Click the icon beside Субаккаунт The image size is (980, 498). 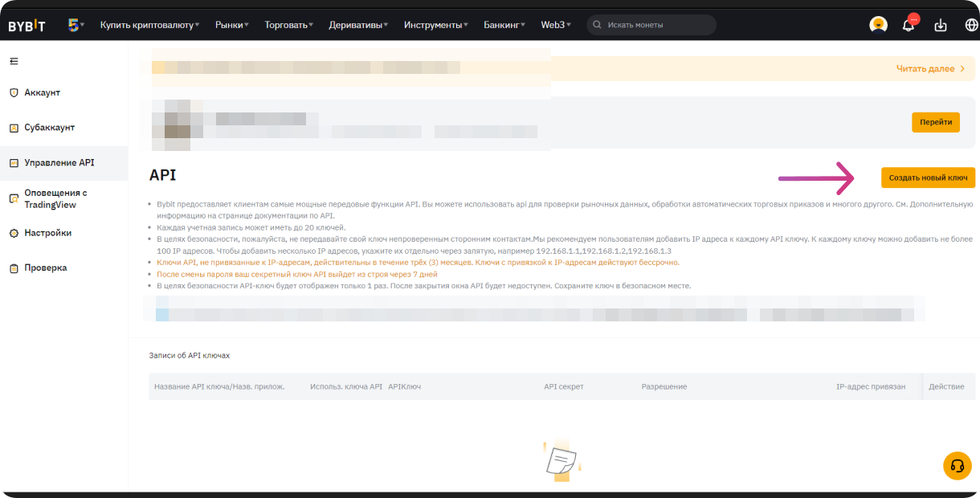(x=14, y=128)
